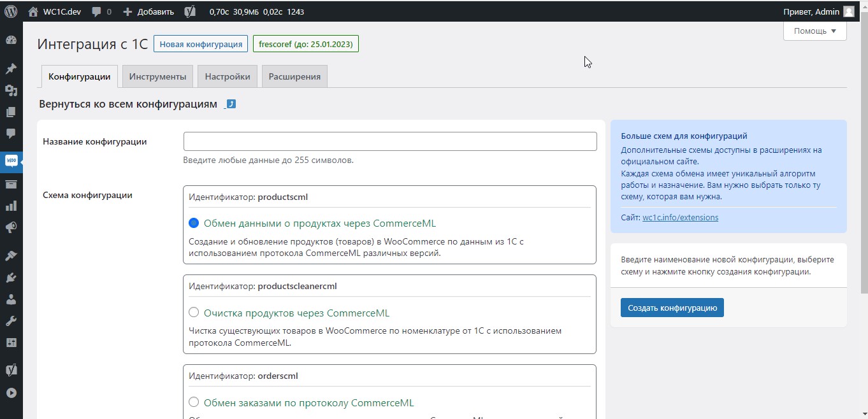Focus the Название конфигурации input field

click(x=390, y=141)
